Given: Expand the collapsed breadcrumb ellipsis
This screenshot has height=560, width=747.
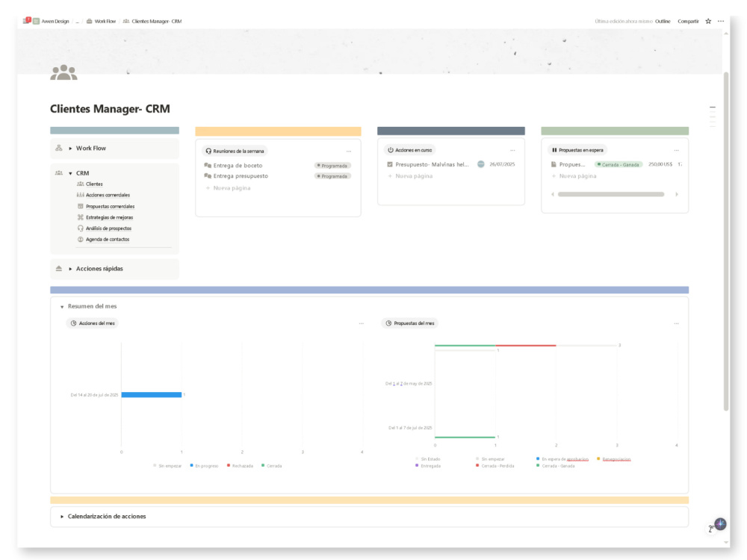Looking at the screenshot, I should pyautogui.click(x=77, y=22).
